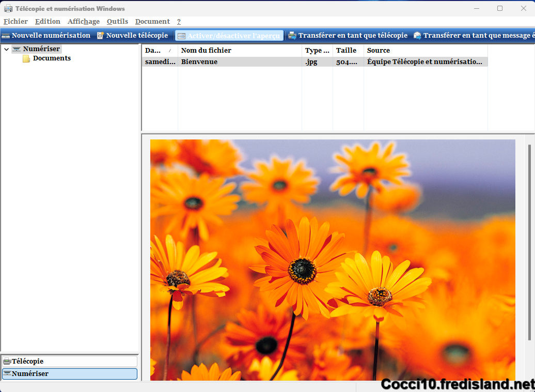Select the Documents folder label
Image resolution: width=535 pixels, height=392 pixels.
click(x=52, y=58)
